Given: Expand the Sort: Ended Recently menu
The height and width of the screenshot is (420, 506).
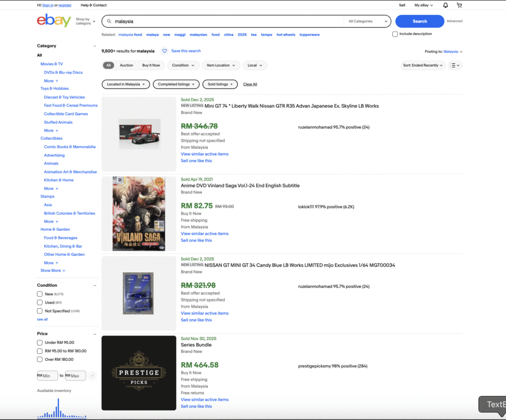Looking at the screenshot, I should (422, 65).
